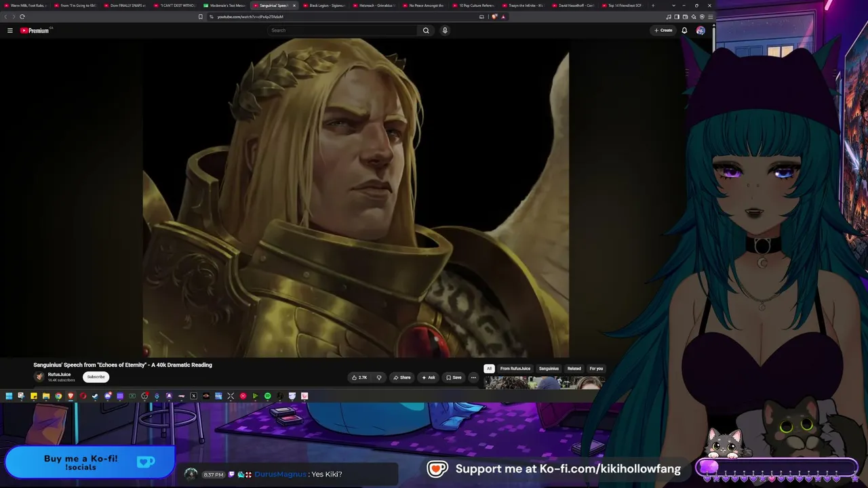
Task: Bookmark this page in address bar
Action: (201, 16)
